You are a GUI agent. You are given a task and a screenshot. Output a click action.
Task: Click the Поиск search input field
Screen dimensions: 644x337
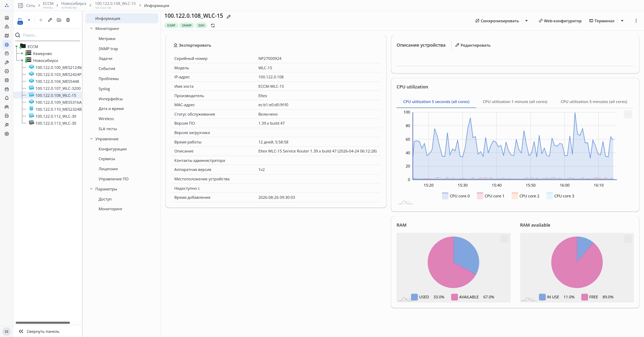click(50, 35)
